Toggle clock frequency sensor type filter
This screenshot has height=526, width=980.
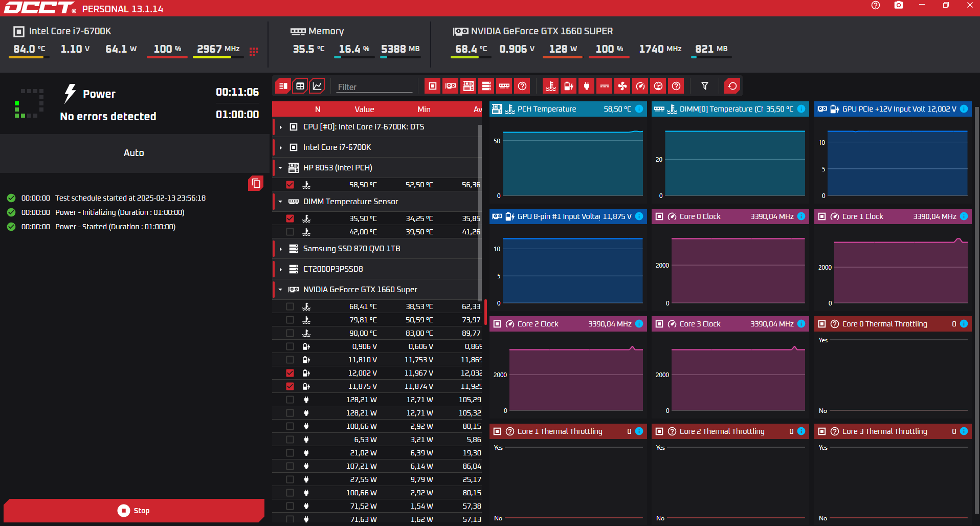click(x=640, y=86)
